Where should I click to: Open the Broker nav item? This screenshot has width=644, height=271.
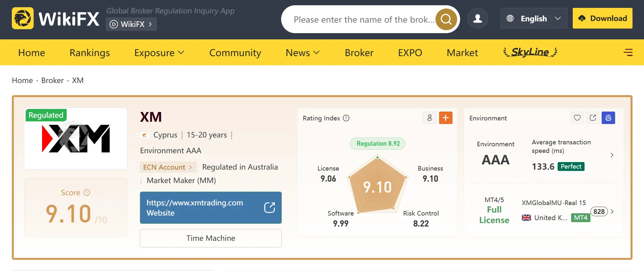point(359,52)
